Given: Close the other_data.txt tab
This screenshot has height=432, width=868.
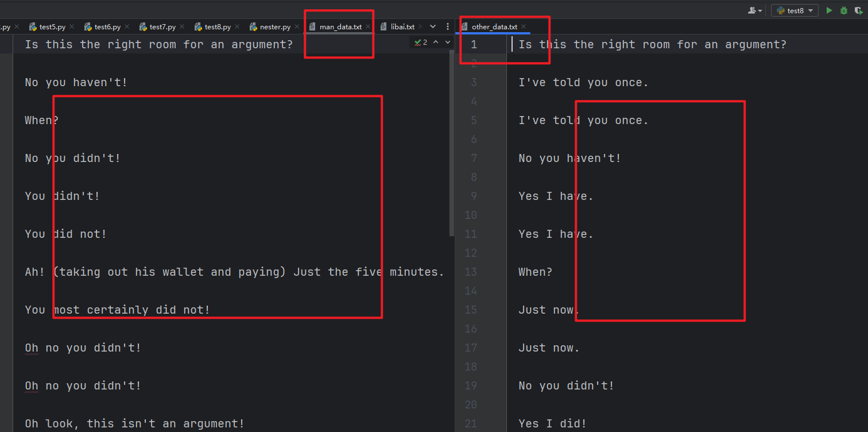Looking at the screenshot, I should (x=524, y=27).
